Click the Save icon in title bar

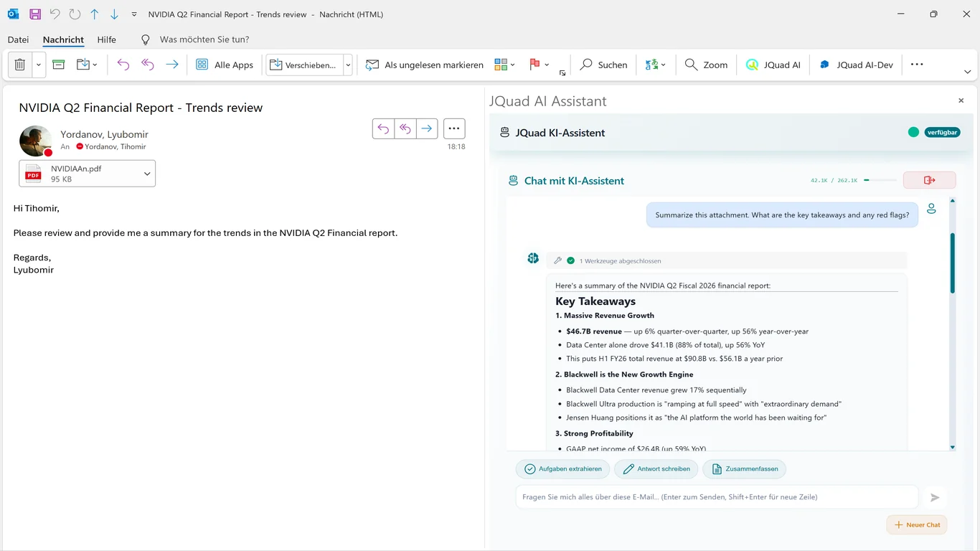pyautogui.click(x=34, y=14)
